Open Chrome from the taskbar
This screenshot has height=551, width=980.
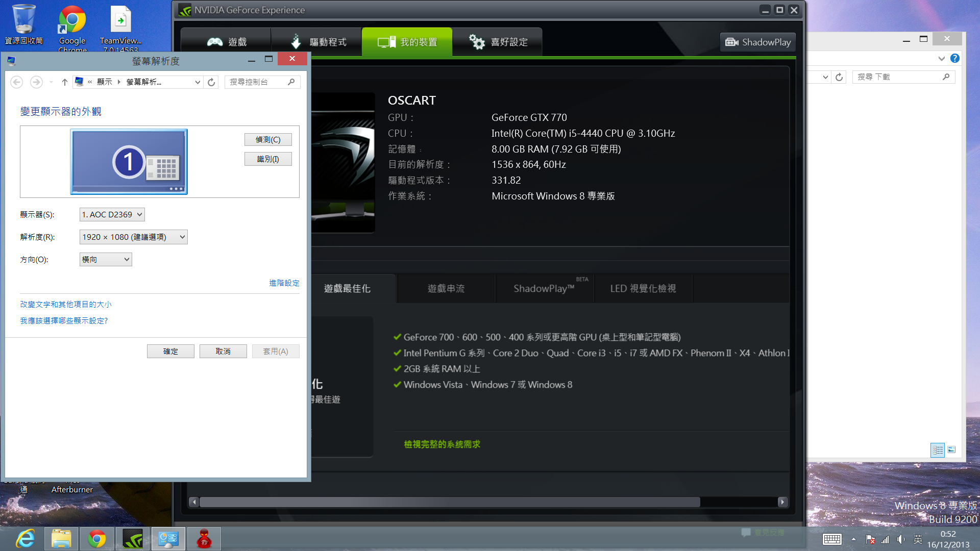(97, 539)
